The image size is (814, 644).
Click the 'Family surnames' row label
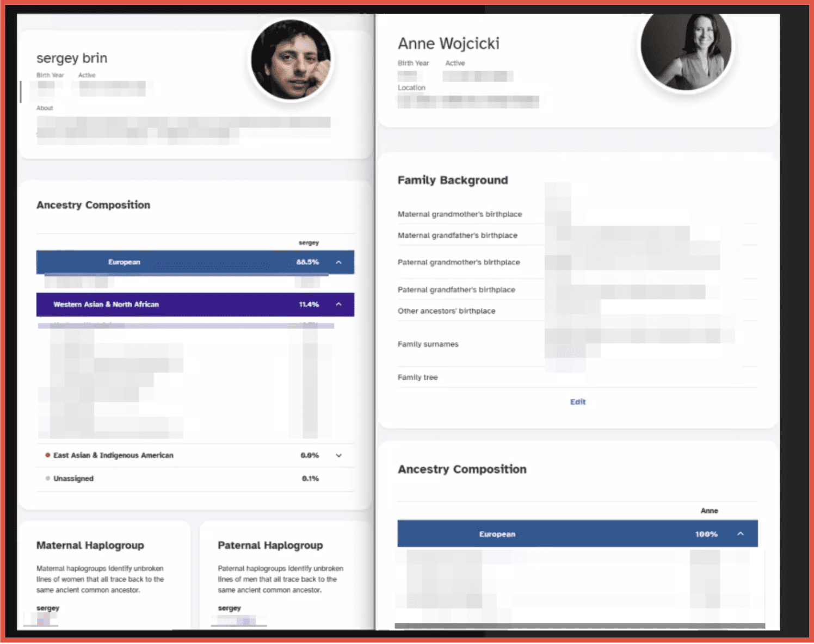(428, 344)
